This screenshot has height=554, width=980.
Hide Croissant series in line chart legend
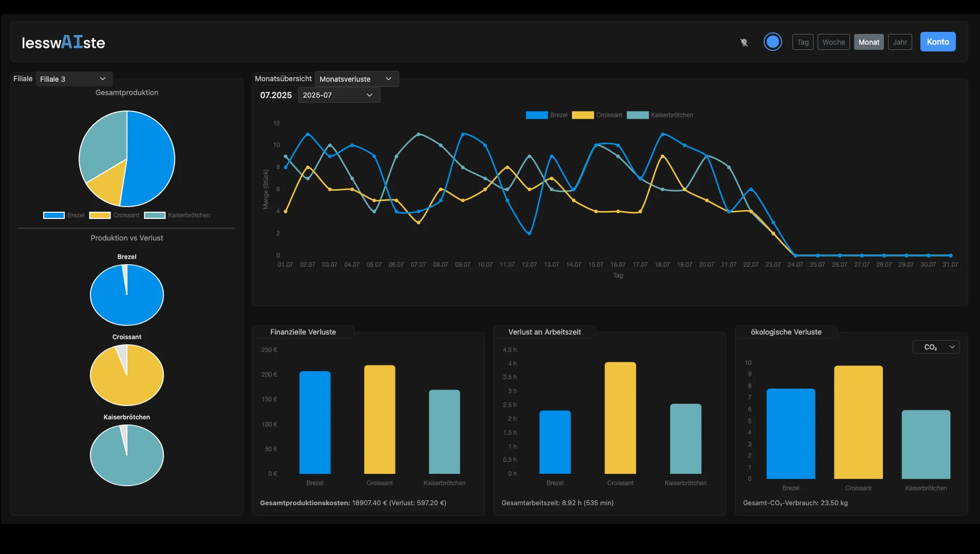pyautogui.click(x=597, y=115)
